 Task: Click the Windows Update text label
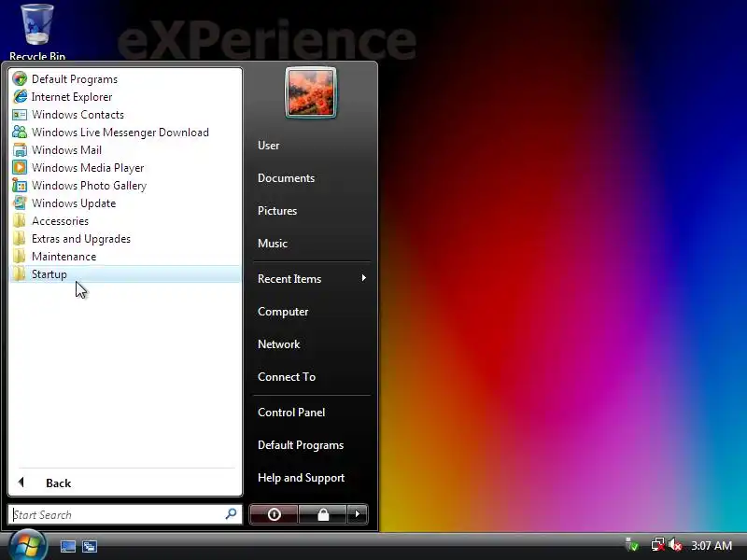(74, 203)
